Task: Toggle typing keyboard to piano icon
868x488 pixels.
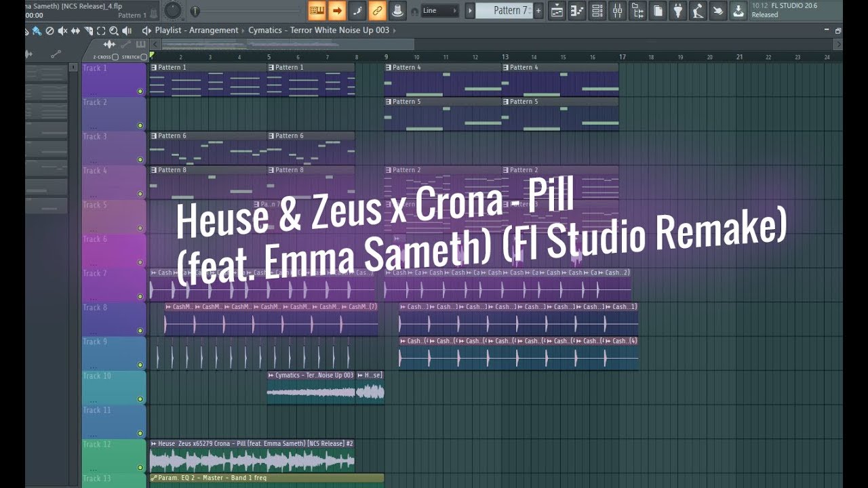Action: (317, 10)
